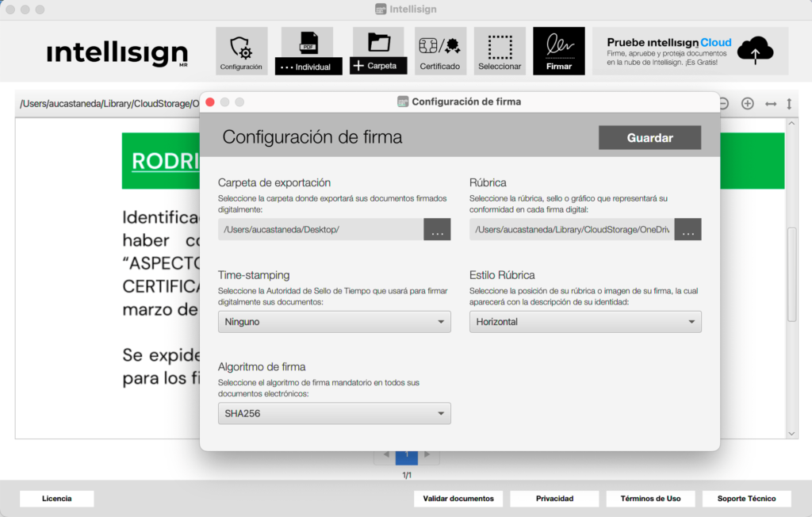Screen dimensions: 812x517
Task: Fit document to height arrow icon
Action: click(x=789, y=104)
